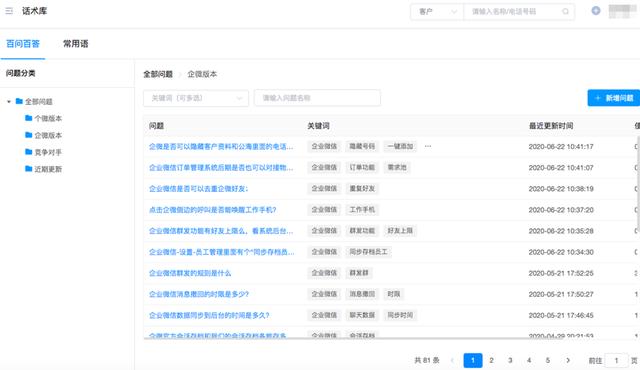This screenshot has width=640, height=370.
Task: Click the 好友上限 keyword tag
Action: (400, 231)
